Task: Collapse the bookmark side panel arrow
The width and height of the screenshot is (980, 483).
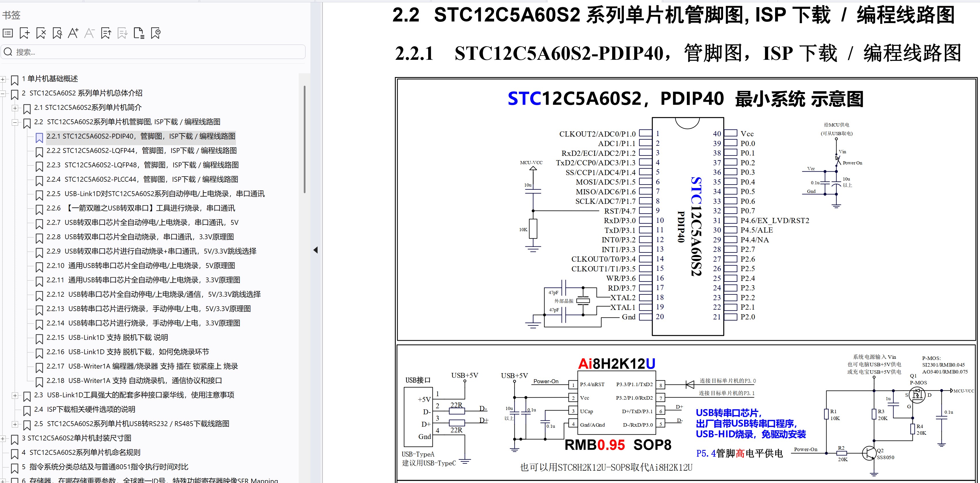Action: [315, 250]
